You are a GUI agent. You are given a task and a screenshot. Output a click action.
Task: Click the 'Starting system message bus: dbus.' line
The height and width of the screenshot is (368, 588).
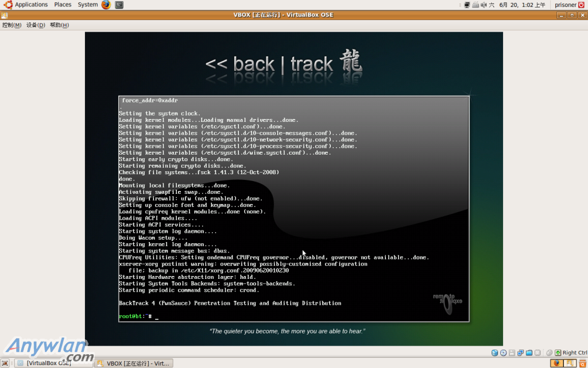pos(175,251)
